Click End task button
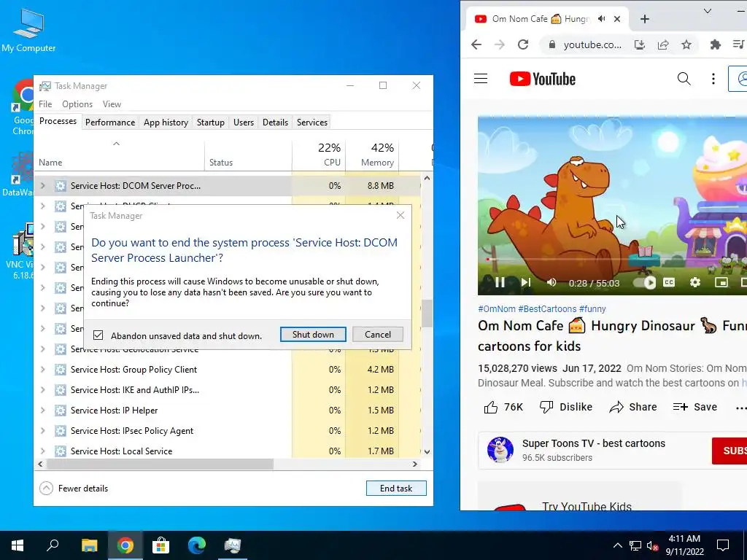 pos(396,488)
